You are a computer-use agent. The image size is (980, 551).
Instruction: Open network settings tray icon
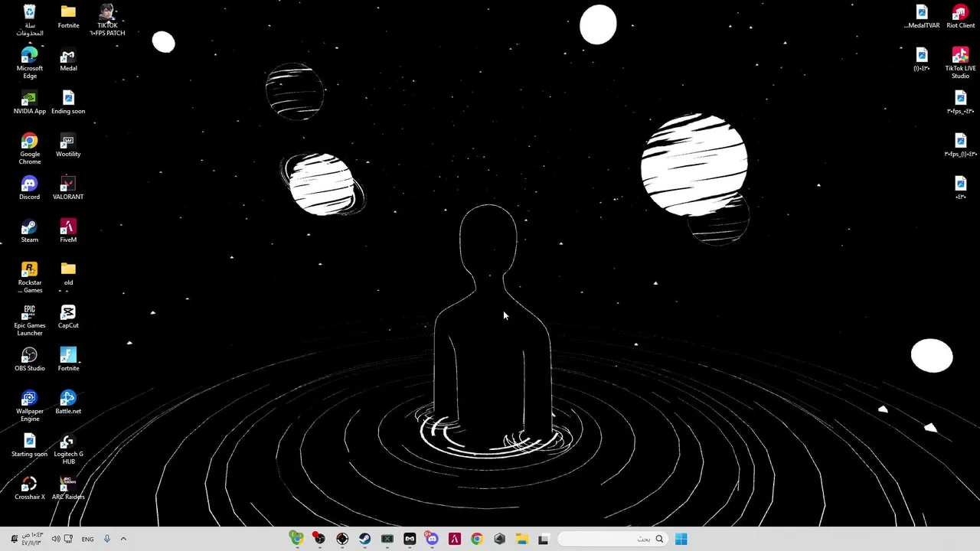coord(68,539)
